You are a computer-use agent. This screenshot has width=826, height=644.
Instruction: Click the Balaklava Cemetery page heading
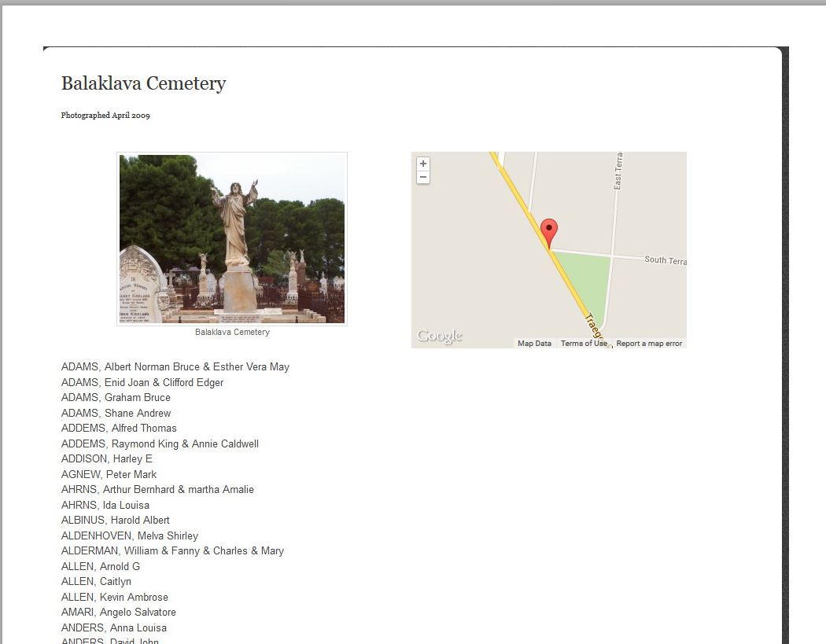[x=143, y=83]
